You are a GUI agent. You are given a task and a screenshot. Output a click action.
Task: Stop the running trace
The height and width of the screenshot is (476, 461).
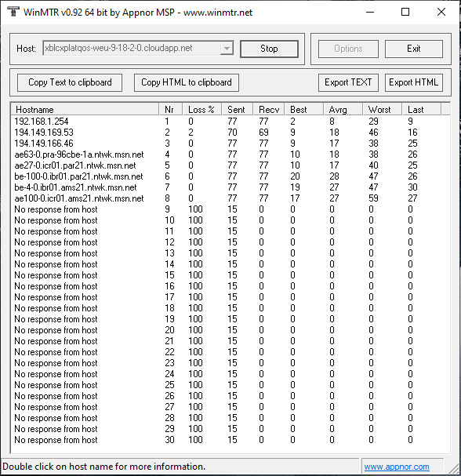269,49
